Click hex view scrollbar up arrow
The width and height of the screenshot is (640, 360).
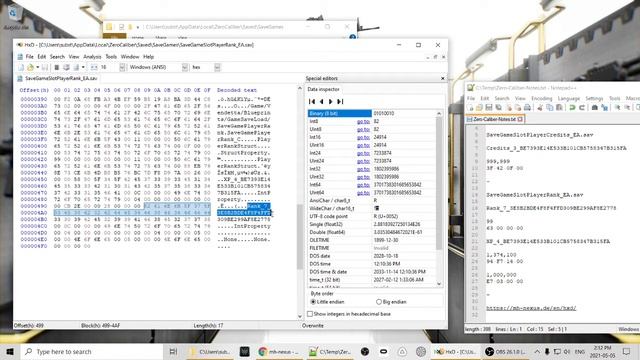tap(300, 88)
